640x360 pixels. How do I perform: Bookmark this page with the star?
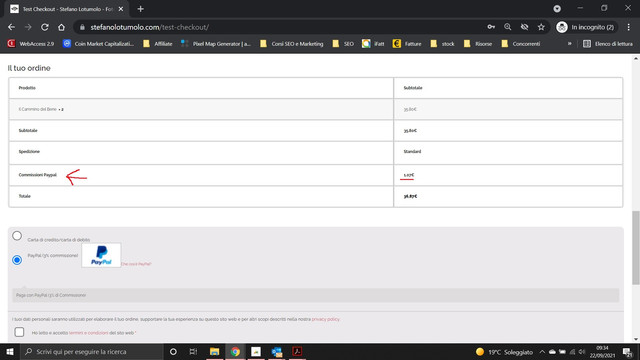(x=541, y=27)
